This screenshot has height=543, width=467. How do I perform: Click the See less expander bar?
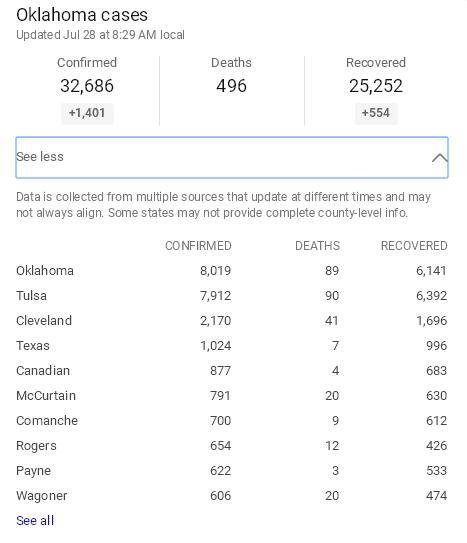[232, 158]
